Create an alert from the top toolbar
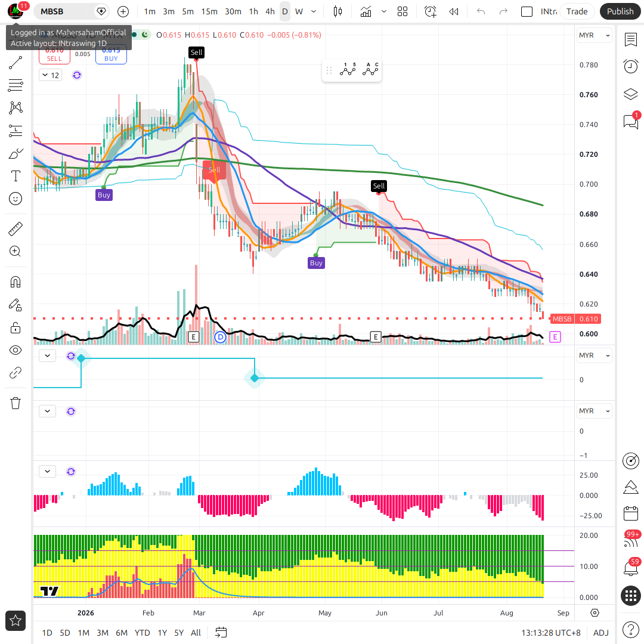This screenshot has height=644, width=644. pyautogui.click(x=431, y=11)
